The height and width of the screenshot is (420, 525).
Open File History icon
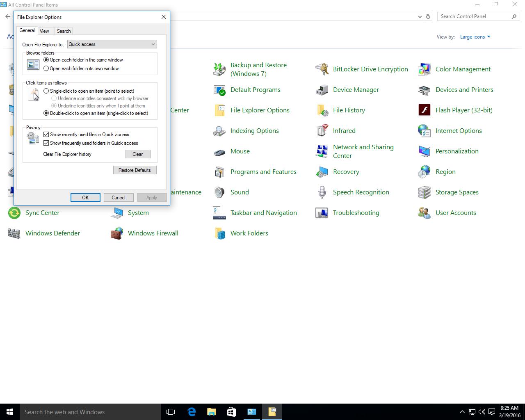(x=322, y=110)
